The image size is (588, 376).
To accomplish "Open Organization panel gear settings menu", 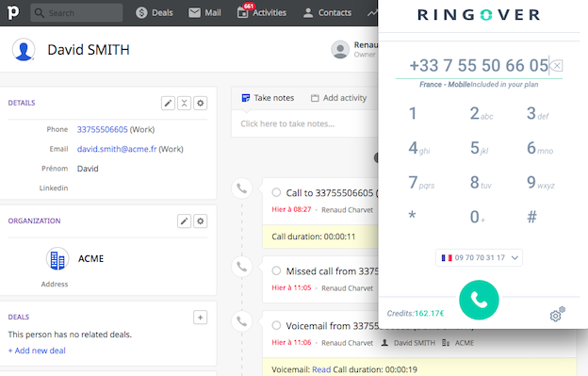I will pyautogui.click(x=201, y=221).
